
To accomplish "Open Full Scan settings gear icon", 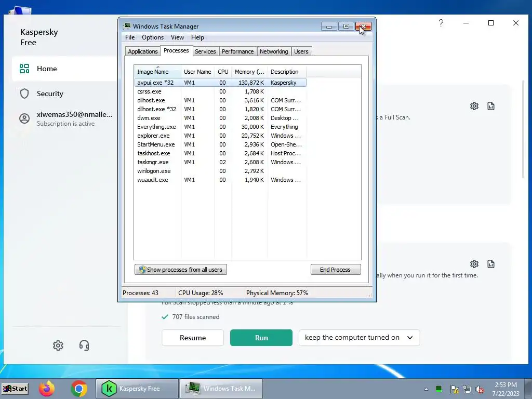I will coord(474,106).
